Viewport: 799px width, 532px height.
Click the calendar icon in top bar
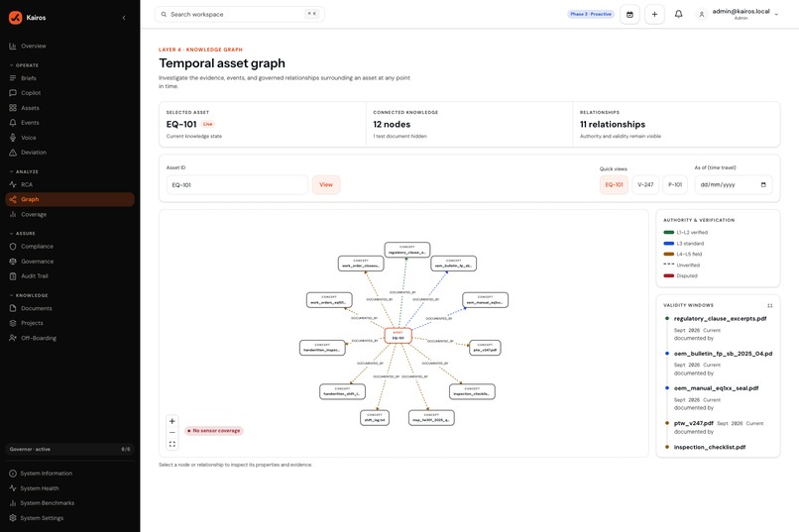[629, 14]
